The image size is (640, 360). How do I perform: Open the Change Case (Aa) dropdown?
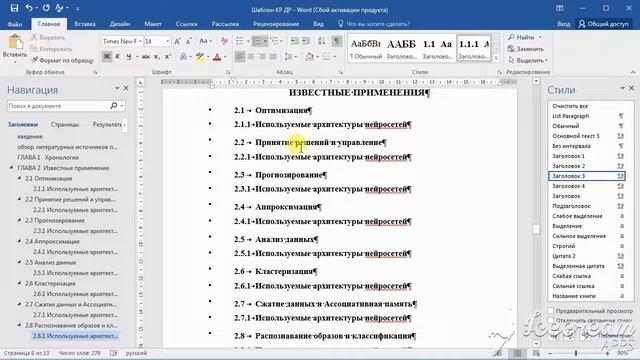tap(205, 41)
